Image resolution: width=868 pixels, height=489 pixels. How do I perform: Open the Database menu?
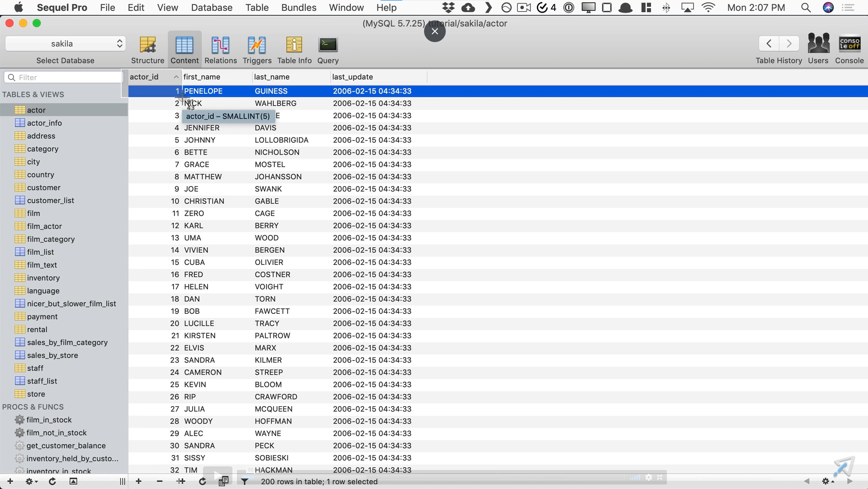(212, 8)
